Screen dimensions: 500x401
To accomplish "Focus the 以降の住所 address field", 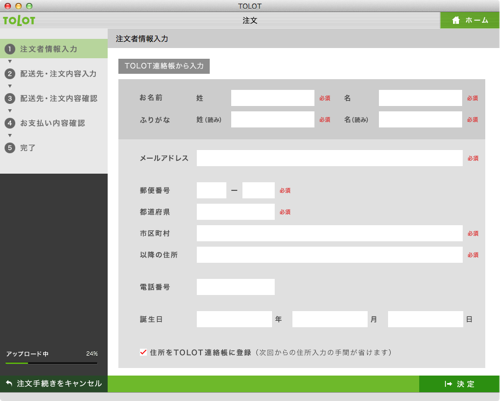I will (330, 255).
